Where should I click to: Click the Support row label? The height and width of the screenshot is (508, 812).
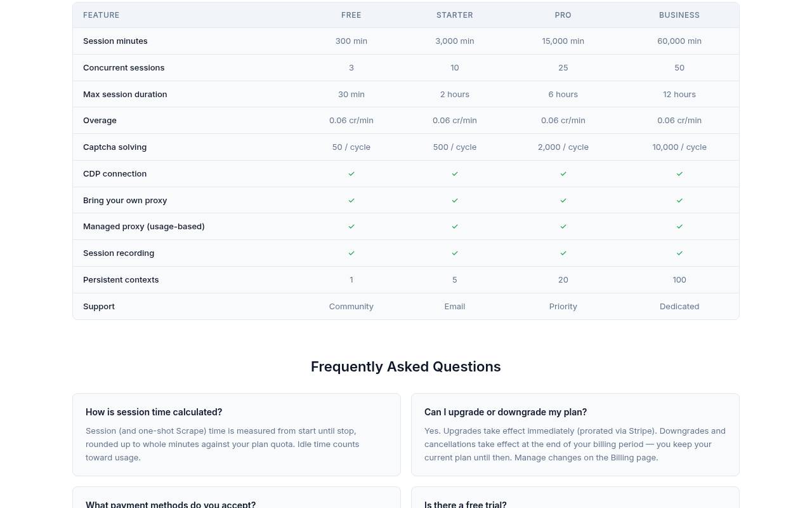[99, 306]
